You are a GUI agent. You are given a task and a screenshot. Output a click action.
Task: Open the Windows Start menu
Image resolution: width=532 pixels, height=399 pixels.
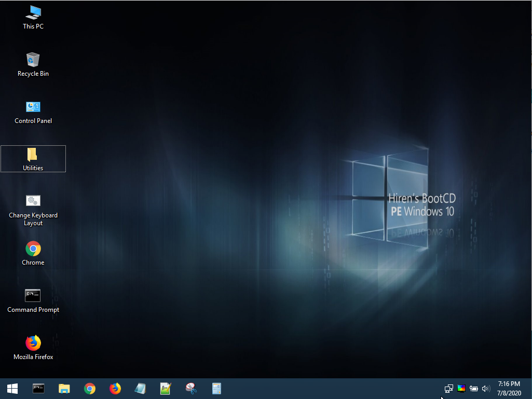[12, 389]
